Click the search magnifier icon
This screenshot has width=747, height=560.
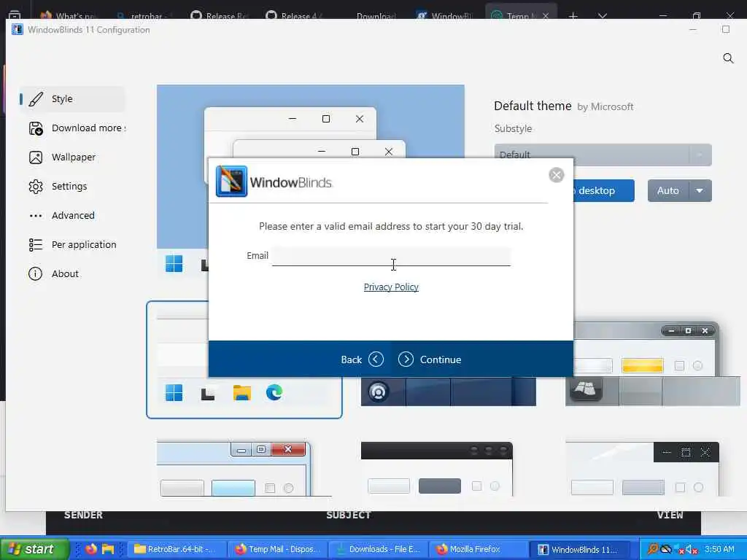(728, 58)
